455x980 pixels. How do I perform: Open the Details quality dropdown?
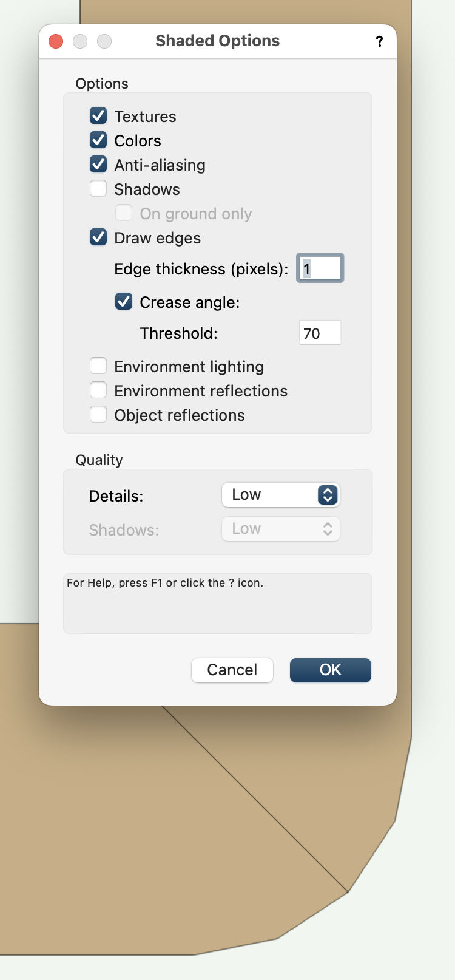280,494
